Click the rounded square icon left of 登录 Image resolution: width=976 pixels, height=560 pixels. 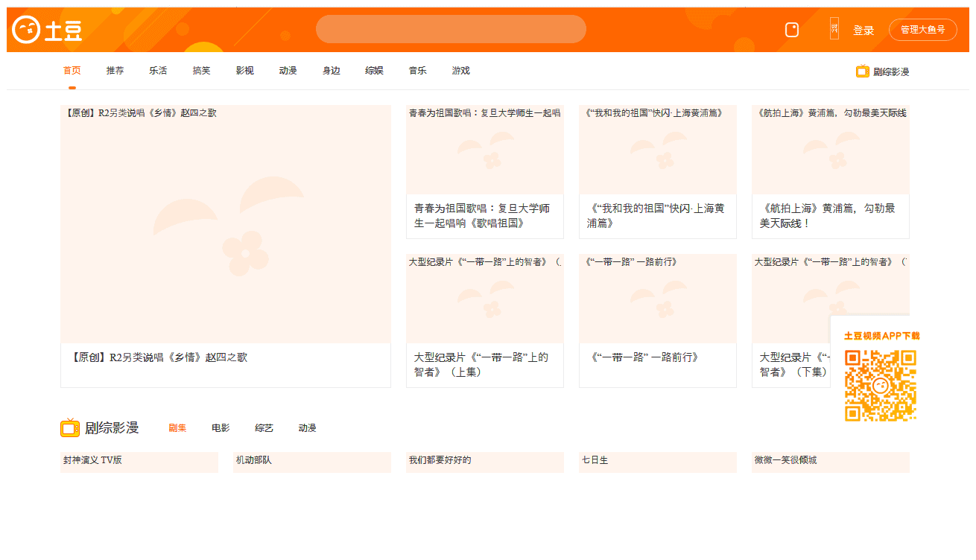point(792,30)
